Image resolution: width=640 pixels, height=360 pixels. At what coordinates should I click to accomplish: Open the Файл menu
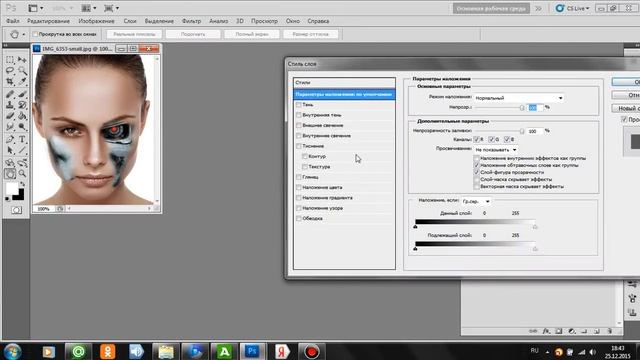pos(13,21)
